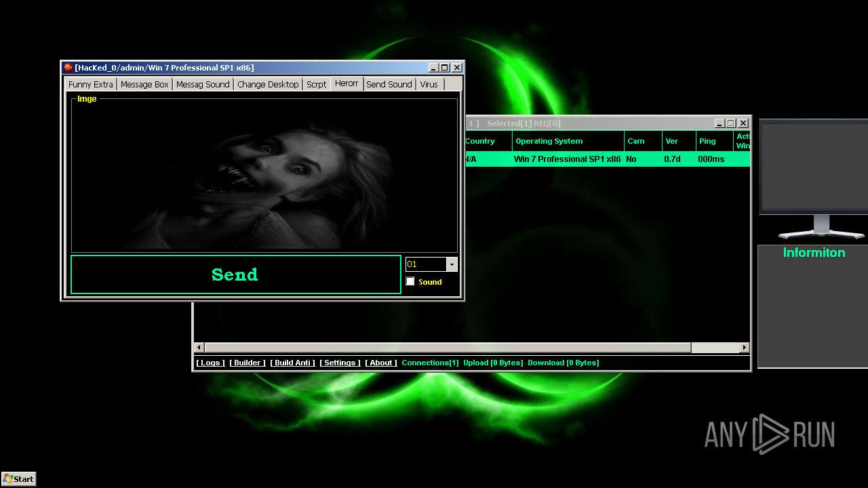
Task: Click the Ping column header
Action: coord(714,141)
